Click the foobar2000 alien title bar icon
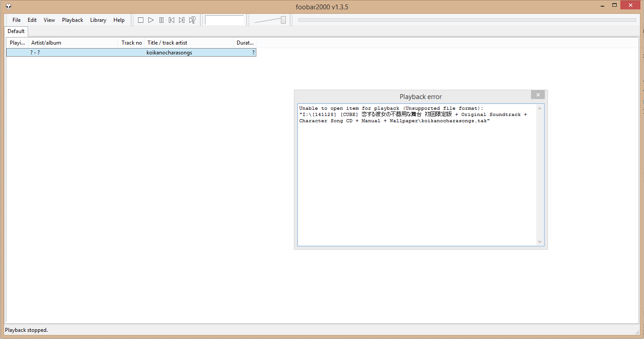This screenshot has height=339, width=644. tap(8, 6)
